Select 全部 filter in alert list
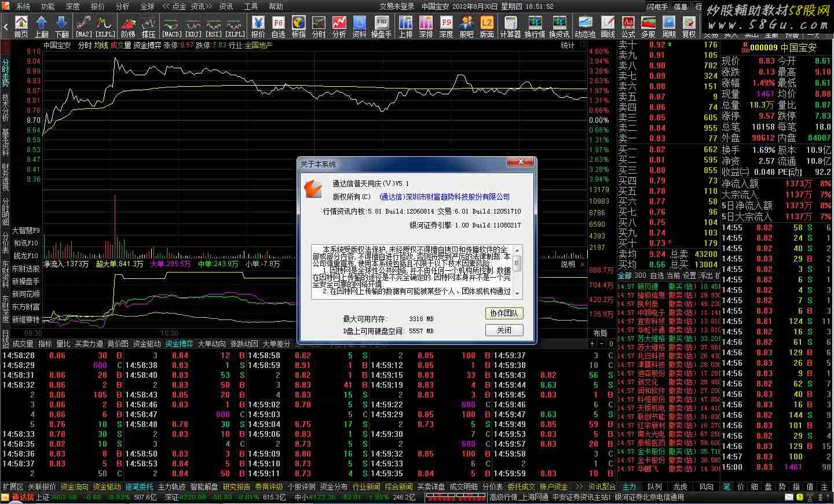Viewport: 834px width, 504px height. tap(625, 275)
